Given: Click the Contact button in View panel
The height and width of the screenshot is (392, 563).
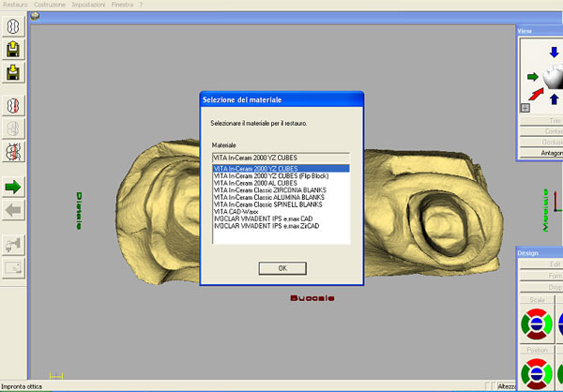Looking at the screenshot, I should point(541,131).
